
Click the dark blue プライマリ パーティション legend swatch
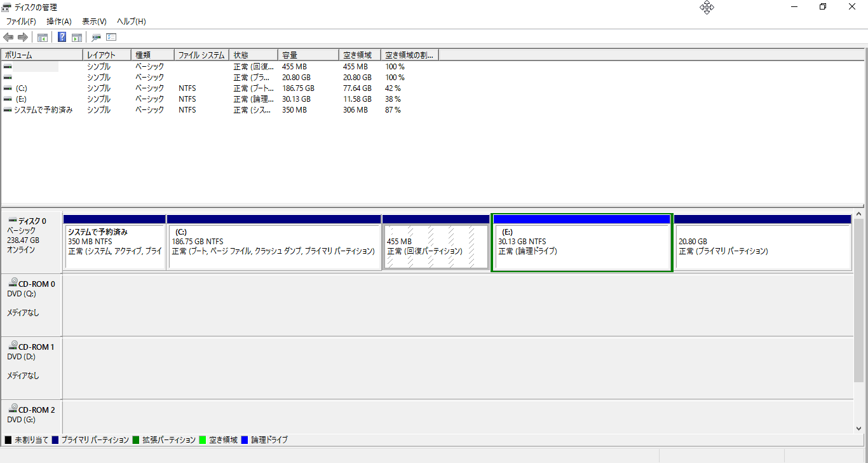coord(55,440)
